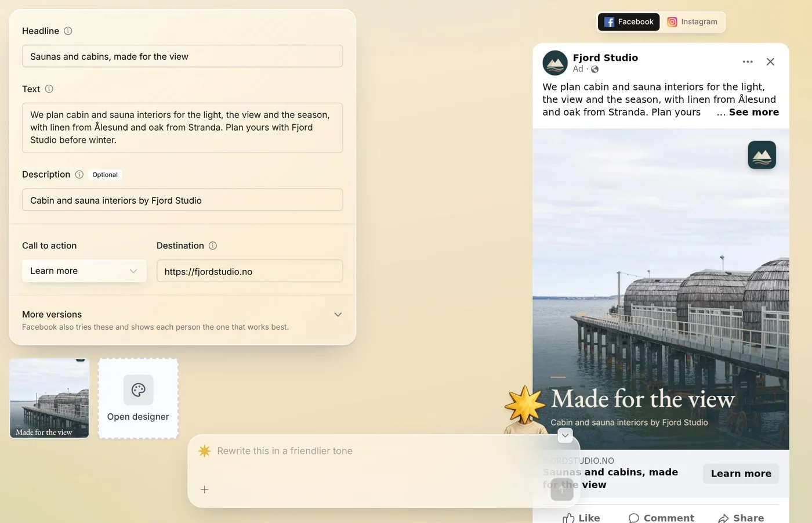The height and width of the screenshot is (523, 812).
Task: Switch to the Facebook preview tab
Action: pos(629,22)
